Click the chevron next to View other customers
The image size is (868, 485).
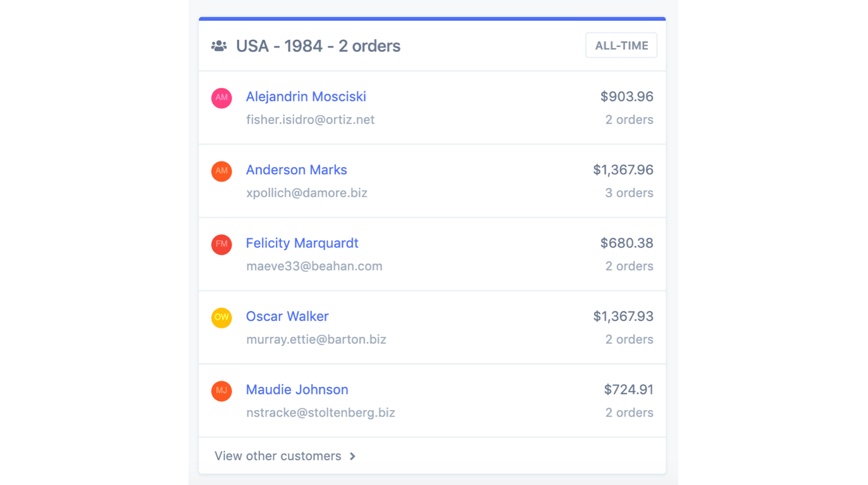coord(353,456)
